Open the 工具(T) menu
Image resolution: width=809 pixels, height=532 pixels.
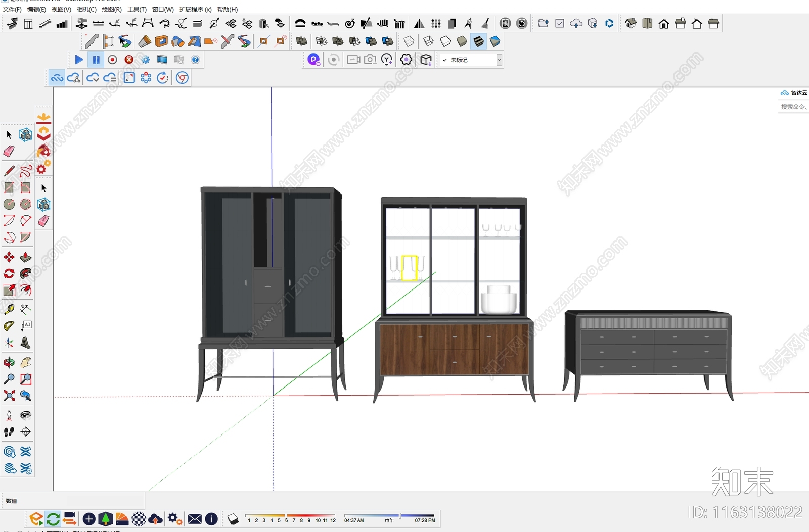click(x=137, y=9)
